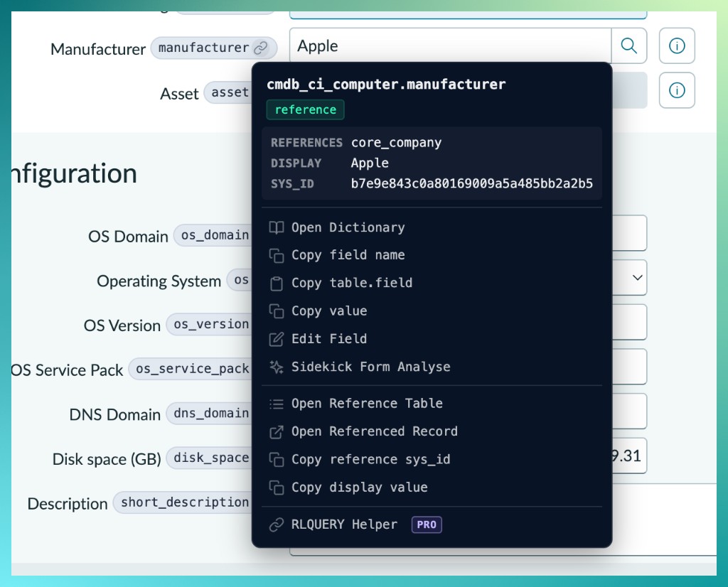Click the DISPLAY value Apple in popup

pos(370,163)
